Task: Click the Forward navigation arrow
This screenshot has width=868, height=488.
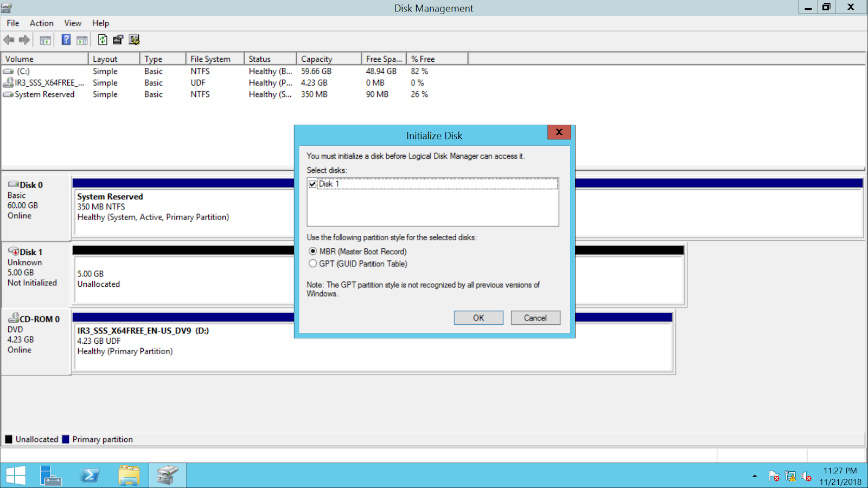Action: coord(24,40)
